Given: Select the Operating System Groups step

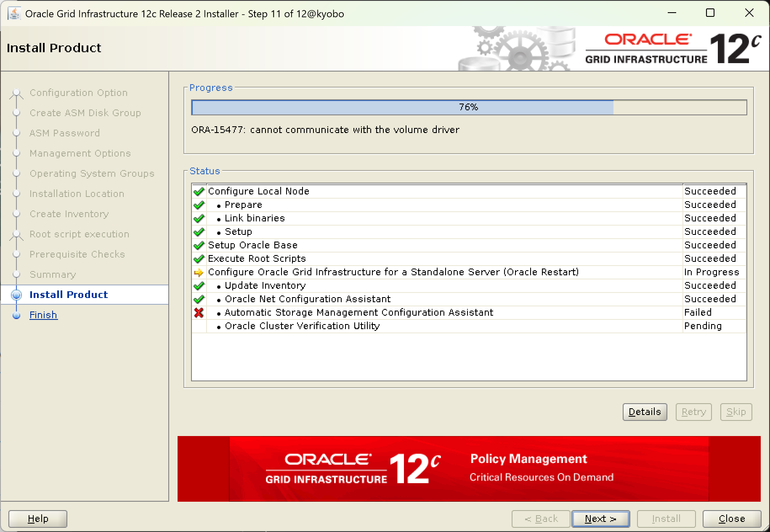Looking at the screenshot, I should tap(92, 173).
